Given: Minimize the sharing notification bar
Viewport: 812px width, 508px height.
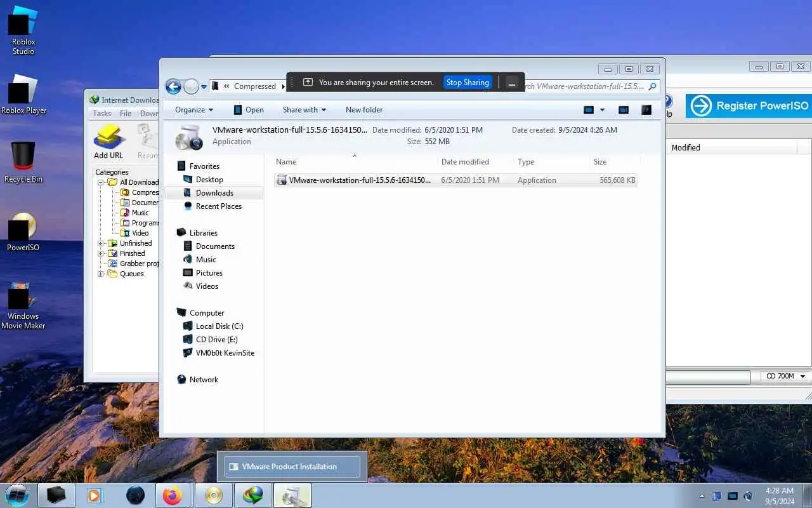Looking at the screenshot, I should pyautogui.click(x=512, y=83).
